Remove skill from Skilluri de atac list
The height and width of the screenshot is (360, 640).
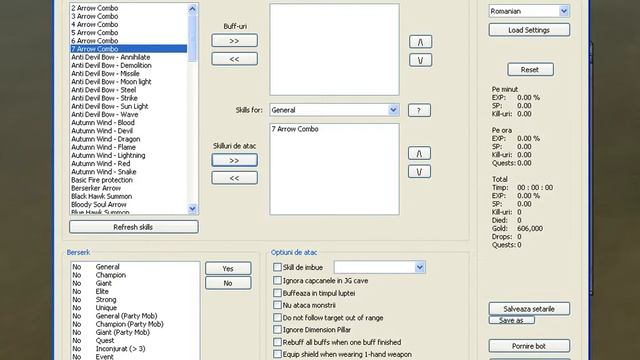coord(234,178)
